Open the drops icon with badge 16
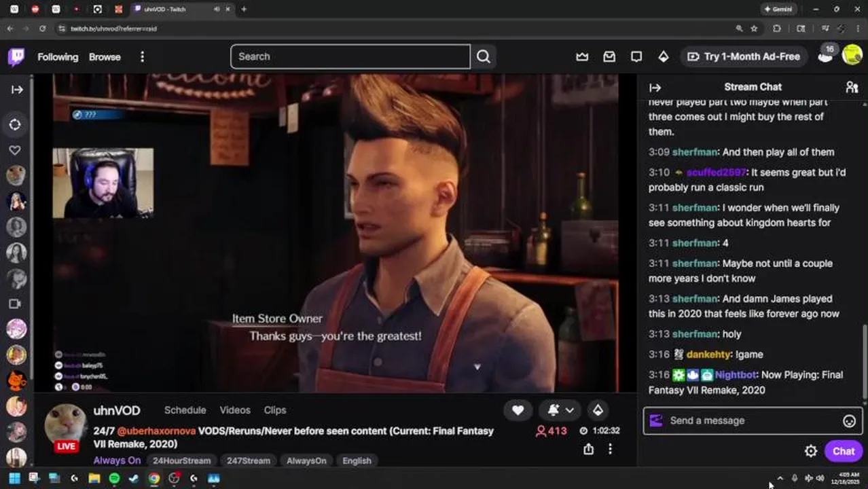The height and width of the screenshot is (489, 868). click(826, 55)
